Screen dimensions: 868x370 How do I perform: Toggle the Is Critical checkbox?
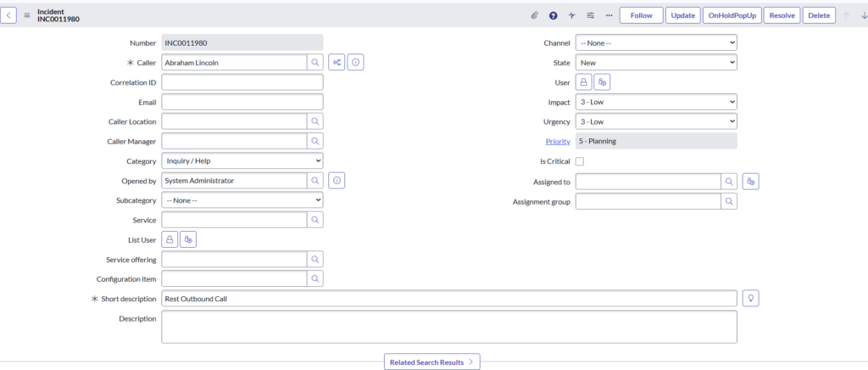580,161
